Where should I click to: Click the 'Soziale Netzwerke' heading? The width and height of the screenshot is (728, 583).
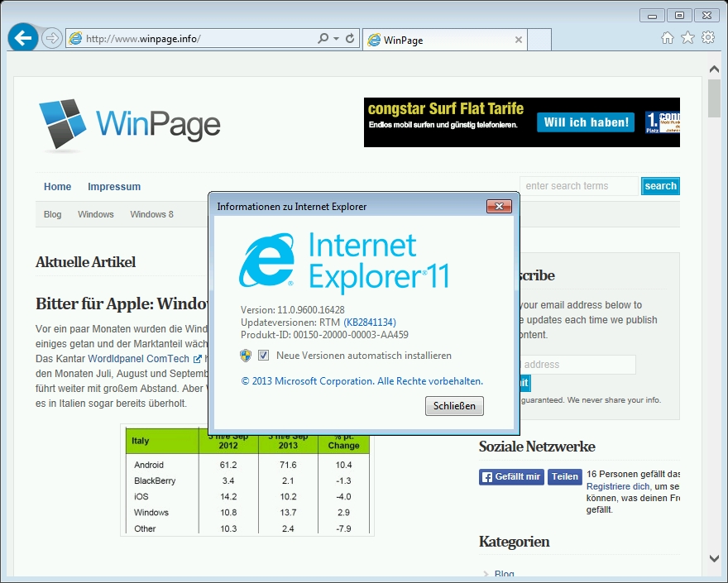click(x=537, y=447)
